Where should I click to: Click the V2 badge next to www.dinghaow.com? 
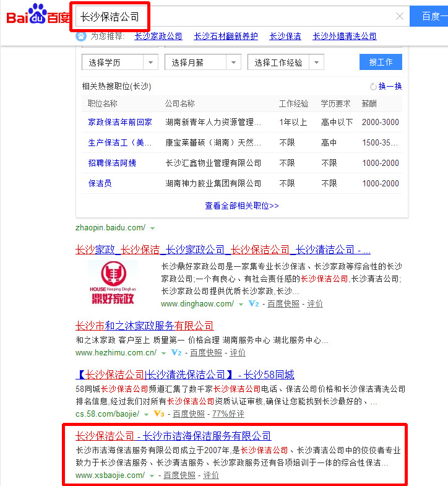point(253,304)
